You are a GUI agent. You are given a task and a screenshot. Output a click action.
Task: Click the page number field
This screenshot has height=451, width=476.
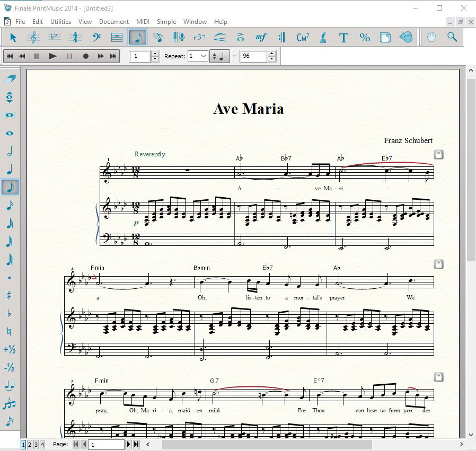pyautogui.click(x=107, y=445)
